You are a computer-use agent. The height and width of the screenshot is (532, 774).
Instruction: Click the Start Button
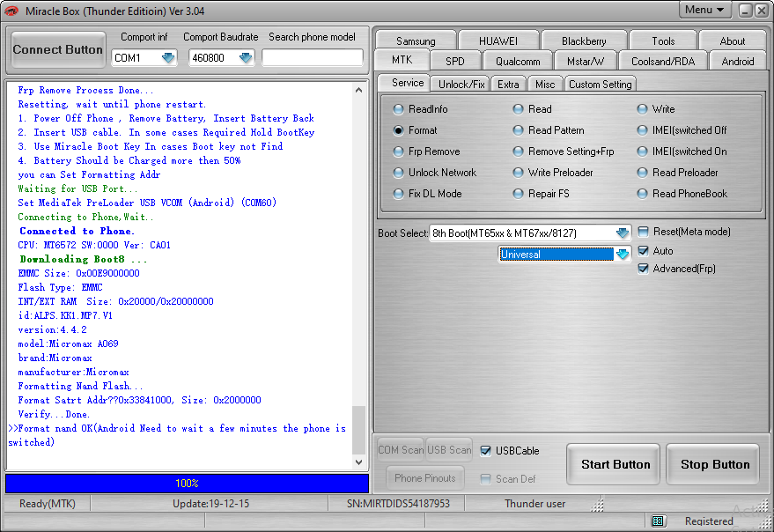click(x=613, y=464)
